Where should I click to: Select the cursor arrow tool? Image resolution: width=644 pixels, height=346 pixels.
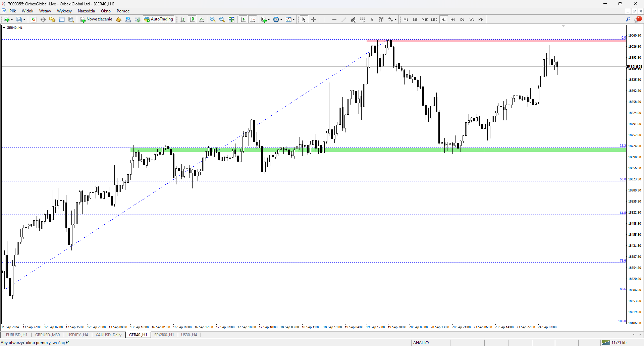(x=304, y=19)
